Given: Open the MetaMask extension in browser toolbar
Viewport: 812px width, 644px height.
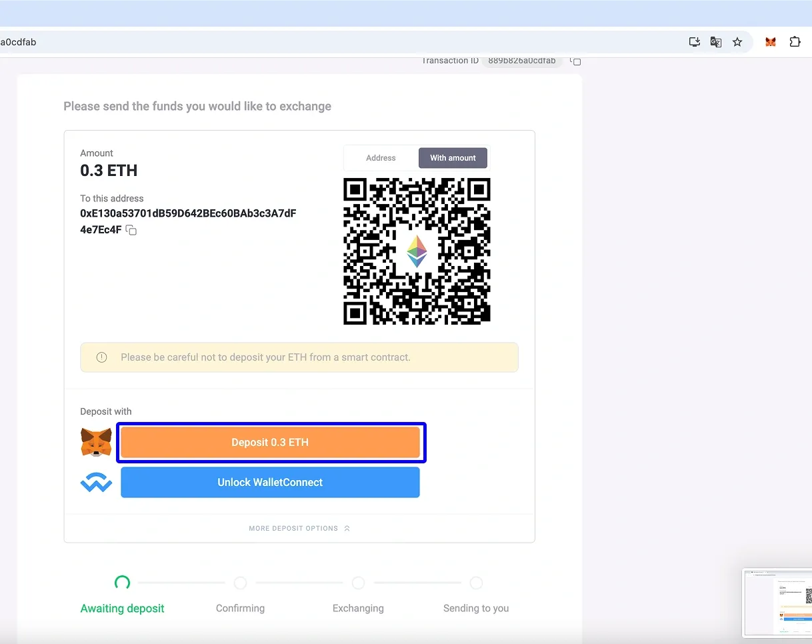Looking at the screenshot, I should (x=771, y=42).
